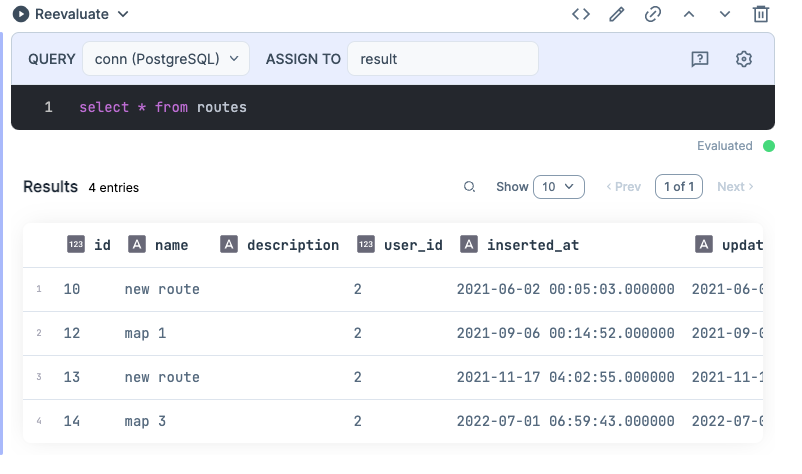802x474 pixels.
Task: Select id cell with value 14
Action: [72, 421]
